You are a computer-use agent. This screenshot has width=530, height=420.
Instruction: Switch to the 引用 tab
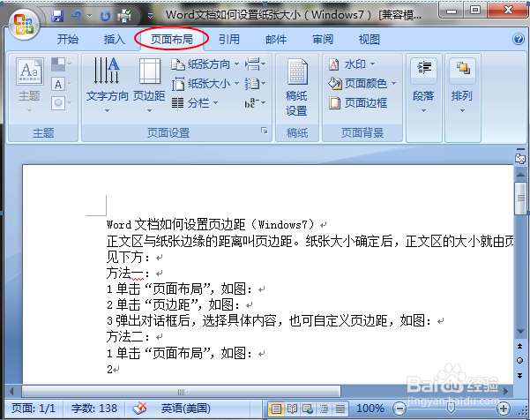pos(228,39)
